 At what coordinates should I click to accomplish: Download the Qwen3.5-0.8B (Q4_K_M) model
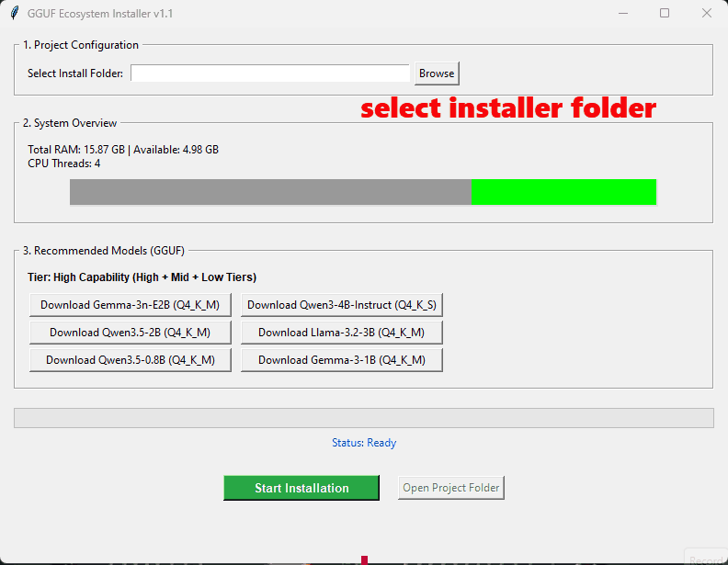[x=130, y=360]
